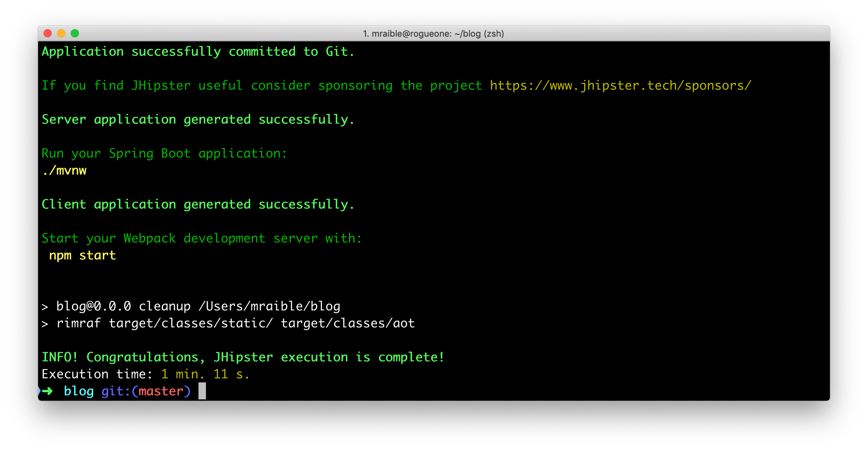
Task: Click the yellow minimize window button
Action: pyautogui.click(x=61, y=33)
